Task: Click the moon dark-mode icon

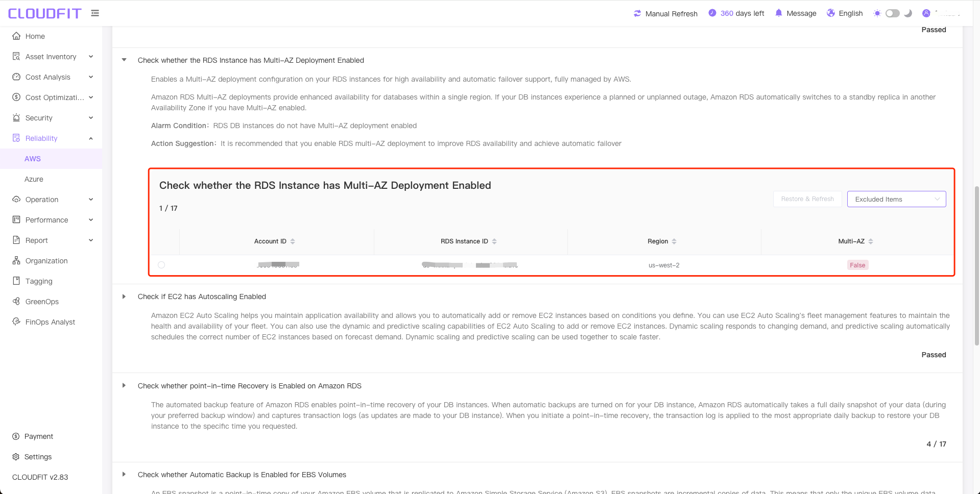Action: click(x=908, y=13)
